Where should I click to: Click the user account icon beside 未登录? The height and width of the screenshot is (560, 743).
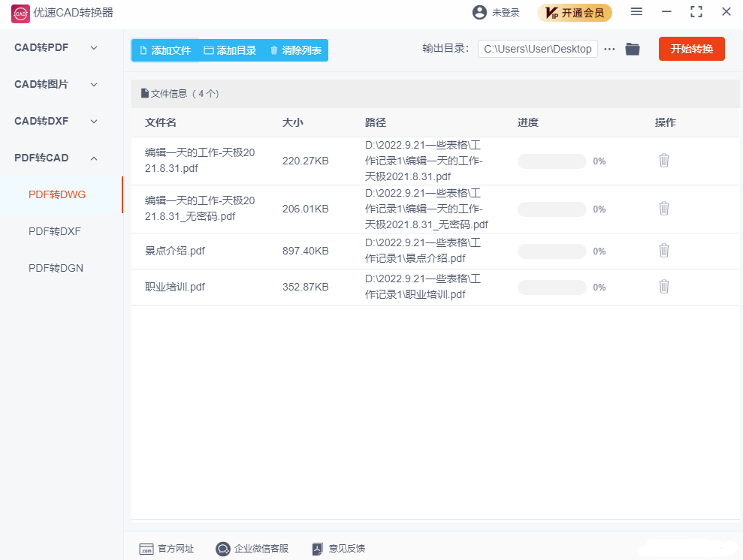tap(479, 12)
